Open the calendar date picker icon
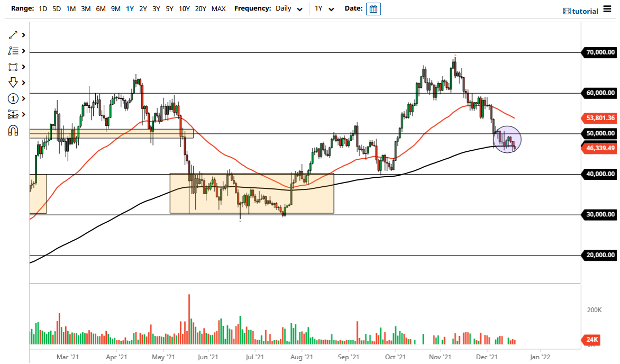Viewport: 620px width, 364px height. (373, 8)
